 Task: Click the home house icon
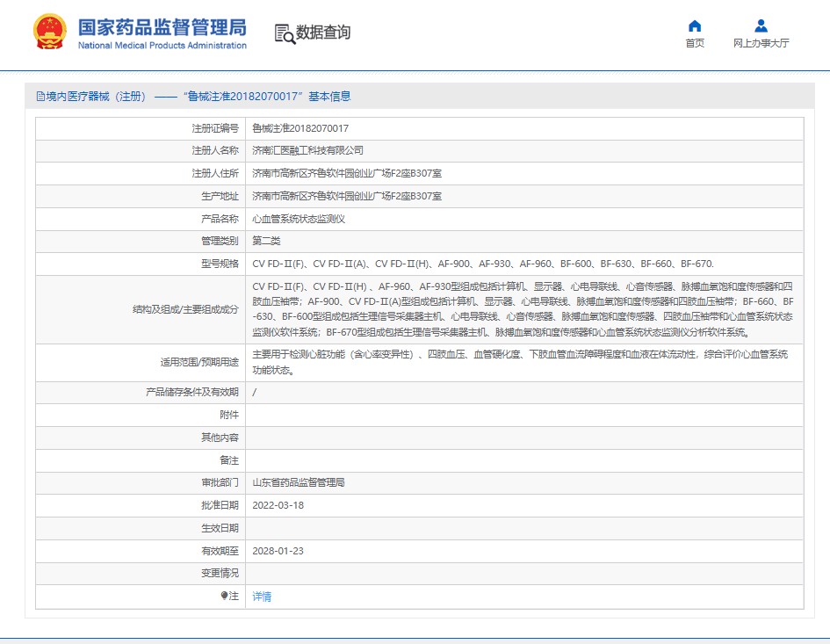click(x=695, y=25)
